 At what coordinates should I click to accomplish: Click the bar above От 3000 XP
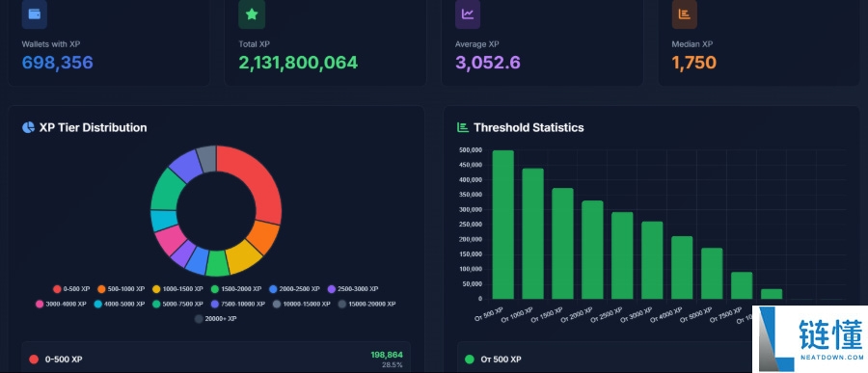click(652, 260)
